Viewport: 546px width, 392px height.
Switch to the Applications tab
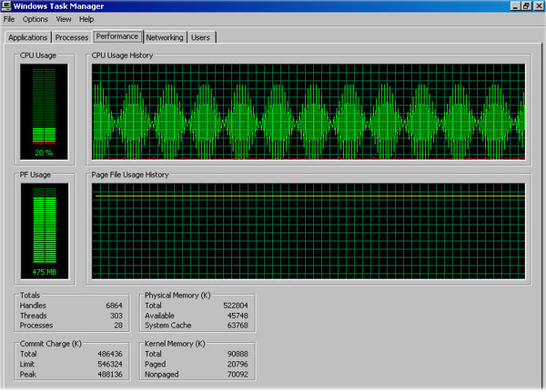28,37
